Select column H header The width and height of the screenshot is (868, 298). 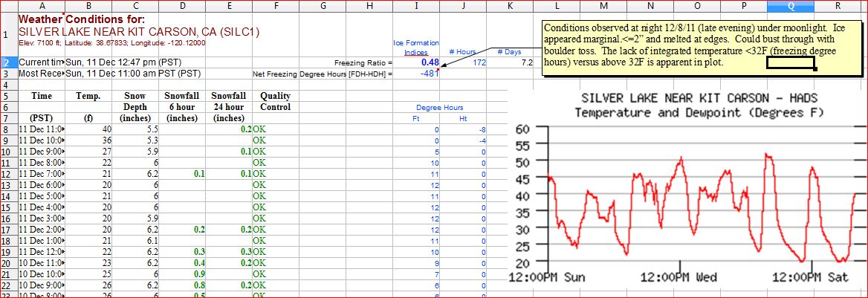(x=369, y=5)
